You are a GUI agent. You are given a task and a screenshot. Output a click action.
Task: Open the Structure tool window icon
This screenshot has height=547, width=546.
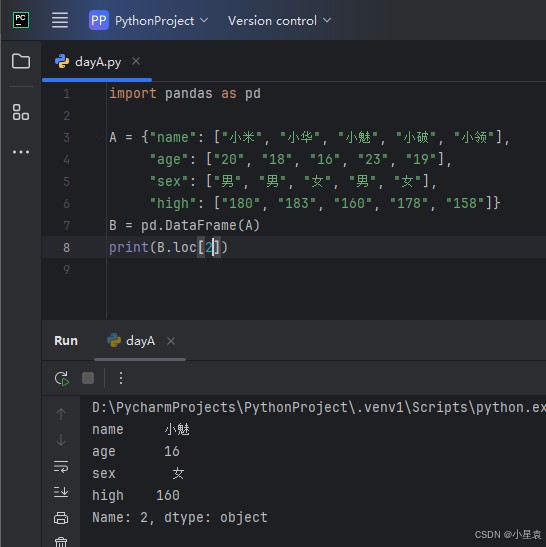coord(21,112)
